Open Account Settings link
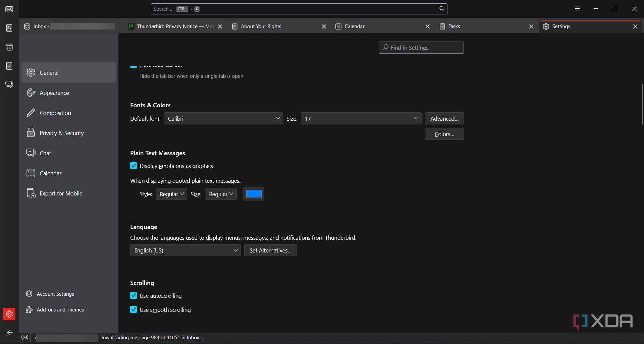 click(50, 294)
